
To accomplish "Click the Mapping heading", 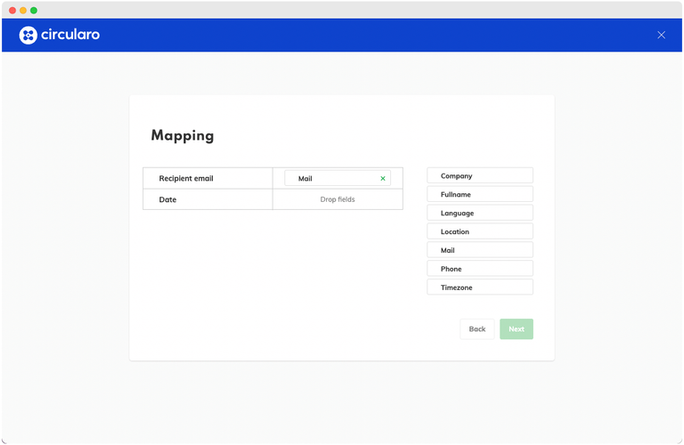I will [x=182, y=136].
